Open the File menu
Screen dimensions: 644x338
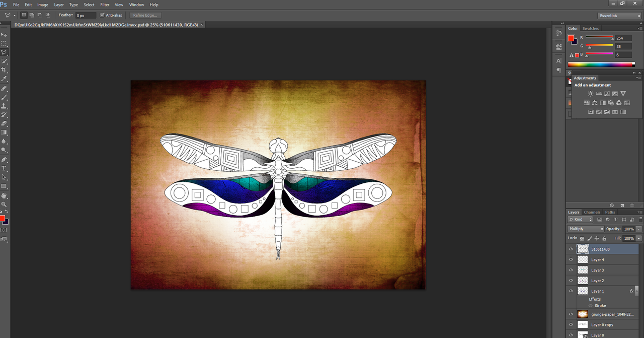click(16, 5)
